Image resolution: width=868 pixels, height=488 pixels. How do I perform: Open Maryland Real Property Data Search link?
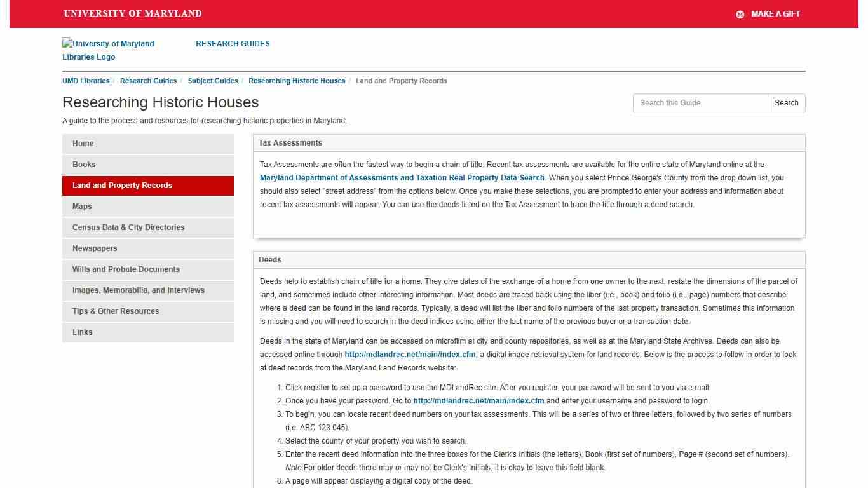click(402, 177)
